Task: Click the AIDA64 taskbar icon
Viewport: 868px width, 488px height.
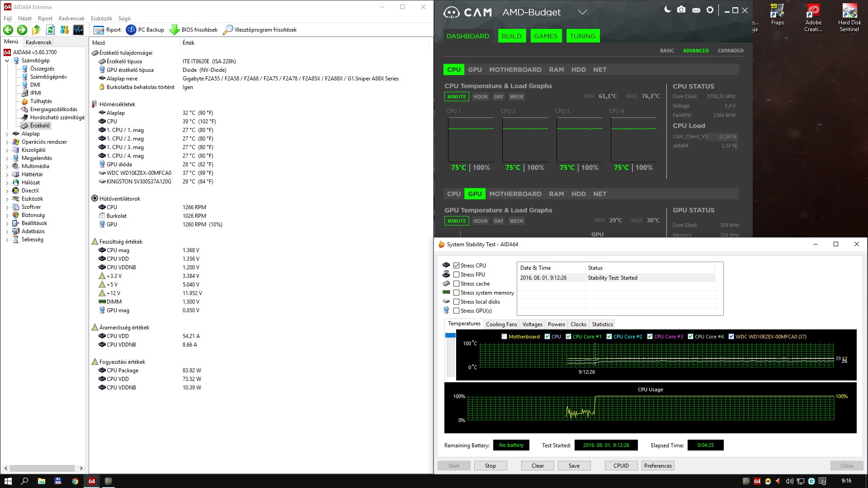Action: (92, 481)
